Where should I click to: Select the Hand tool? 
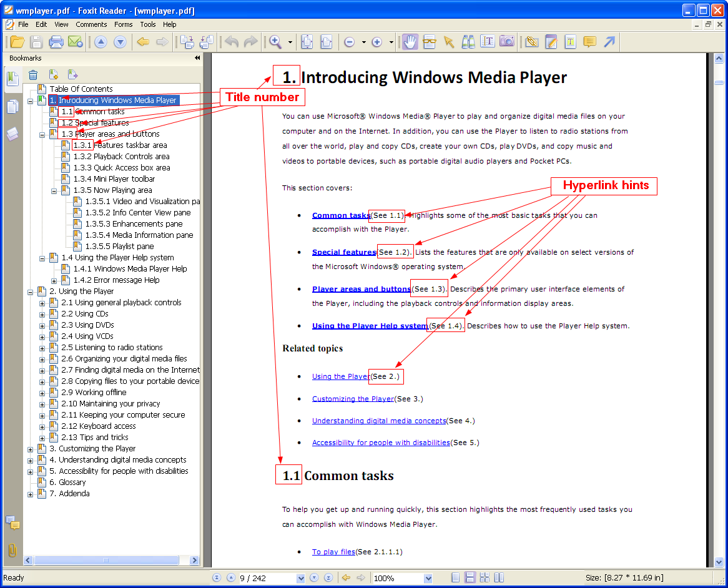[410, 42]
